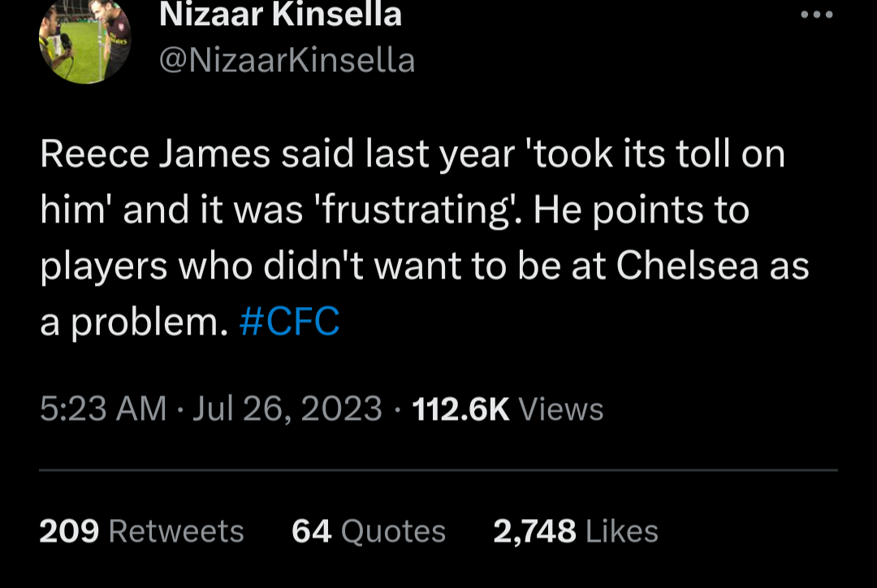View the 112.6K Views analytics
Image resolution: width=877 pixels, height=588 pixels.
(x=508, y=408)
